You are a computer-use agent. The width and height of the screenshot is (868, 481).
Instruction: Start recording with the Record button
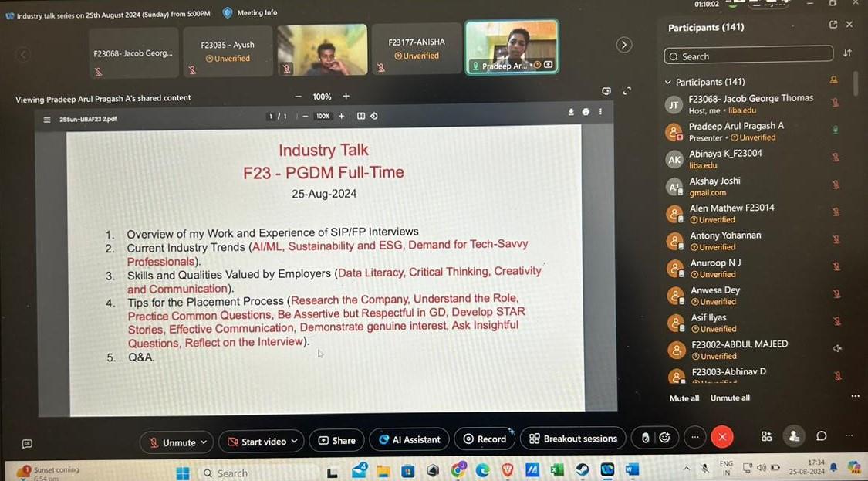(485, 439)
